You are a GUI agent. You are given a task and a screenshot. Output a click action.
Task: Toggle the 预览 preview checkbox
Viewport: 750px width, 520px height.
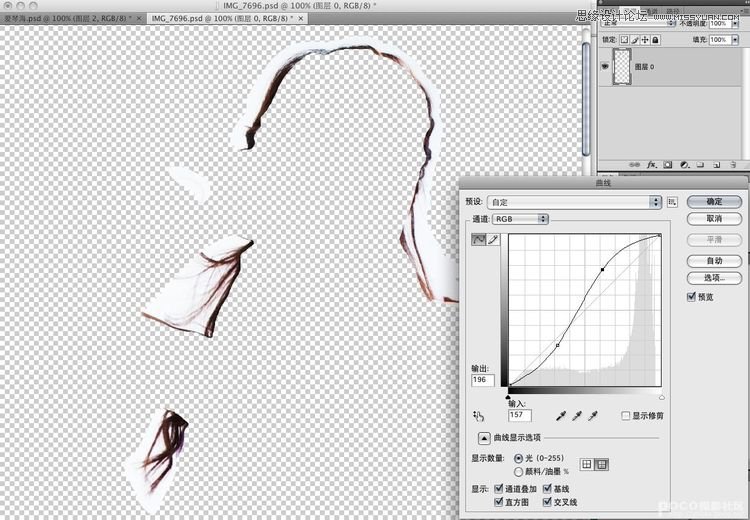point(692,297)
